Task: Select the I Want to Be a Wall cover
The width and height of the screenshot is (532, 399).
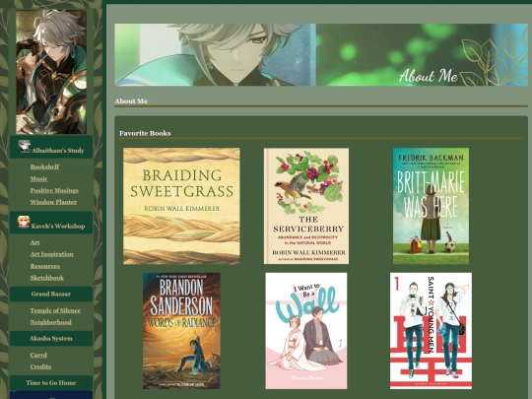Action: pos(306,331)
